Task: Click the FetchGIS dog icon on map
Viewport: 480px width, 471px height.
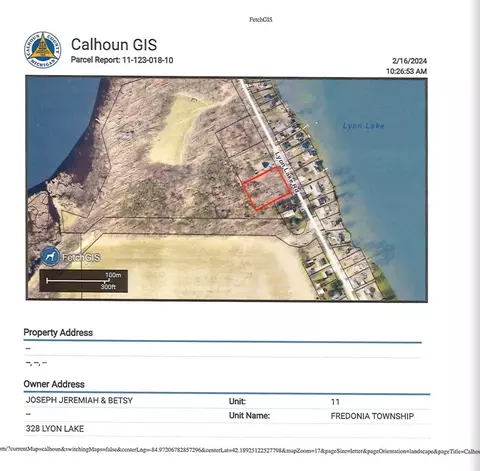Action: click(50, 257)
